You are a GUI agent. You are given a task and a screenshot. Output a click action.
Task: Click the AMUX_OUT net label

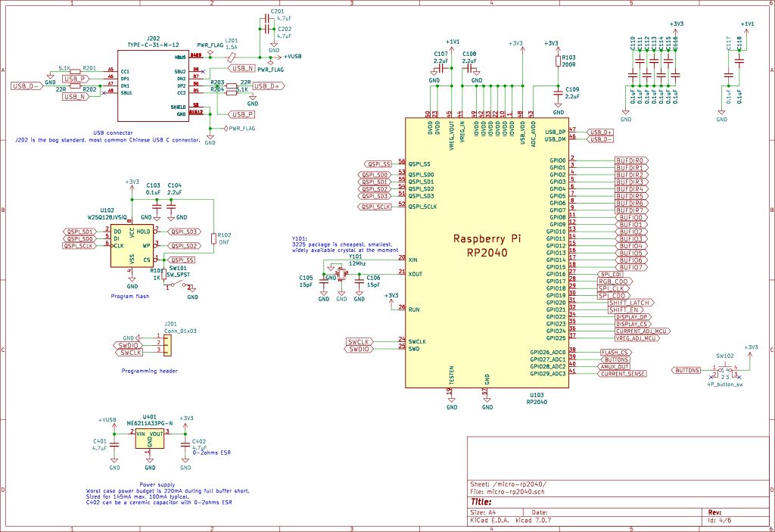[615, 367]
